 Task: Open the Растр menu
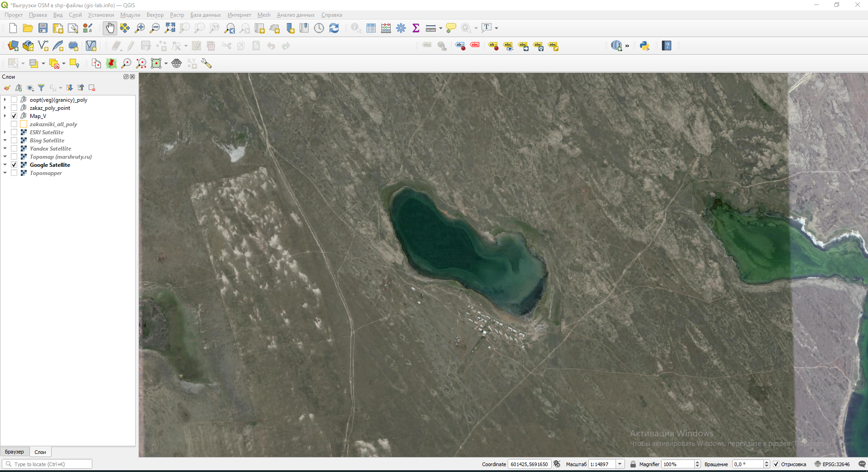(177, 15)
